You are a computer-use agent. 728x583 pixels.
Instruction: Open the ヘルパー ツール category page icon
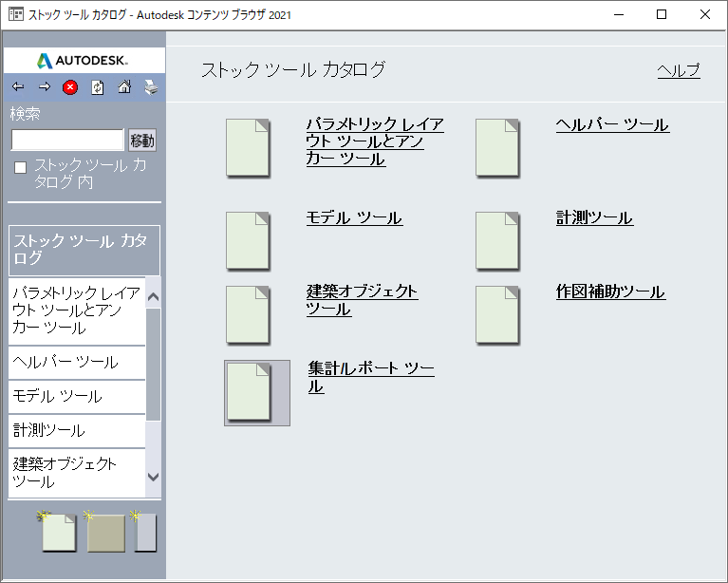(x=497, y=148)
